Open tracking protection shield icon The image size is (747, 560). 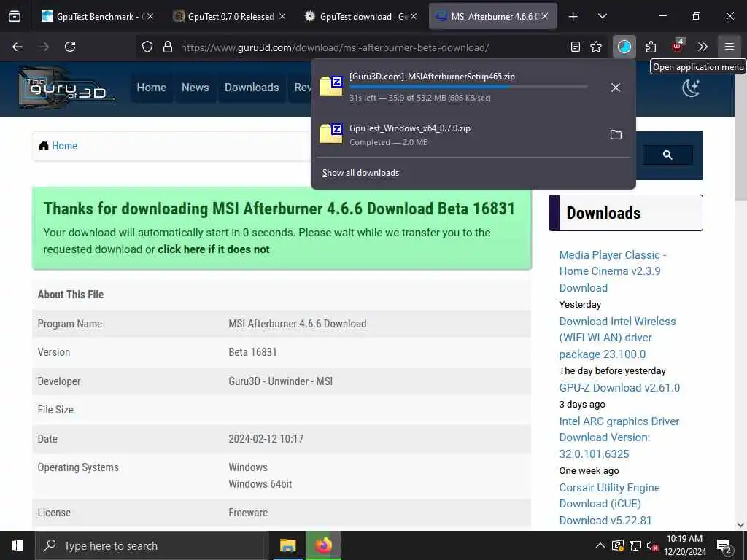coord(147,47)
